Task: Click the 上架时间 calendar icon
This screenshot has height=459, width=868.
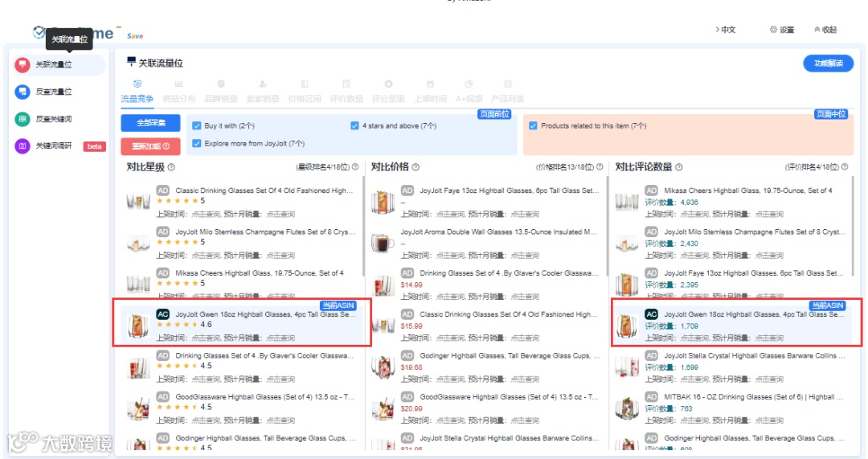Action: 430,84
